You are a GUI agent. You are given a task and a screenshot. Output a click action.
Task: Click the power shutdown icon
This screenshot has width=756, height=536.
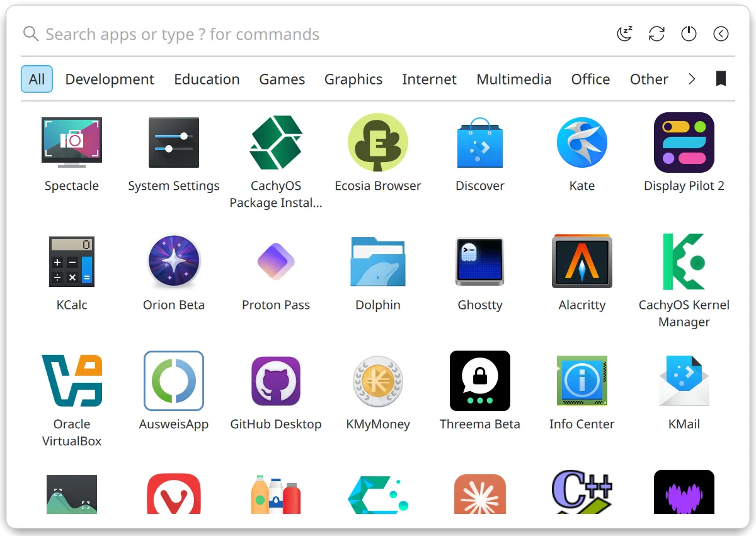(x=689, y=34)
